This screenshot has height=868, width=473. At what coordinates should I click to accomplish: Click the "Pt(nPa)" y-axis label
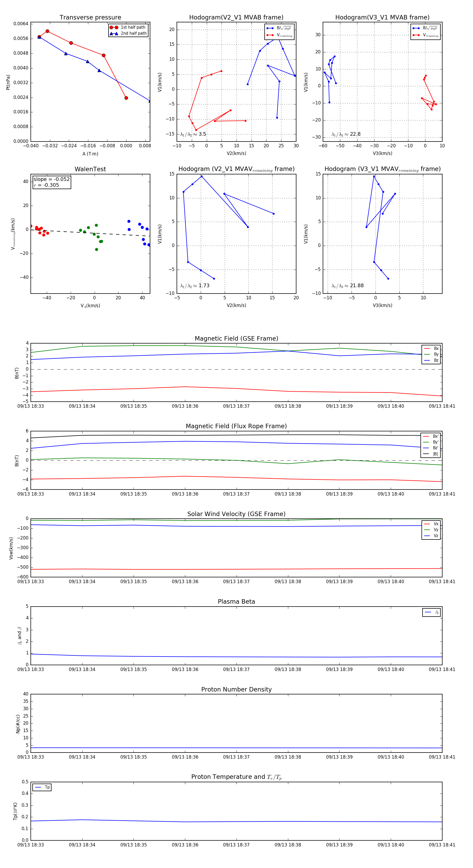coord(8,82)
